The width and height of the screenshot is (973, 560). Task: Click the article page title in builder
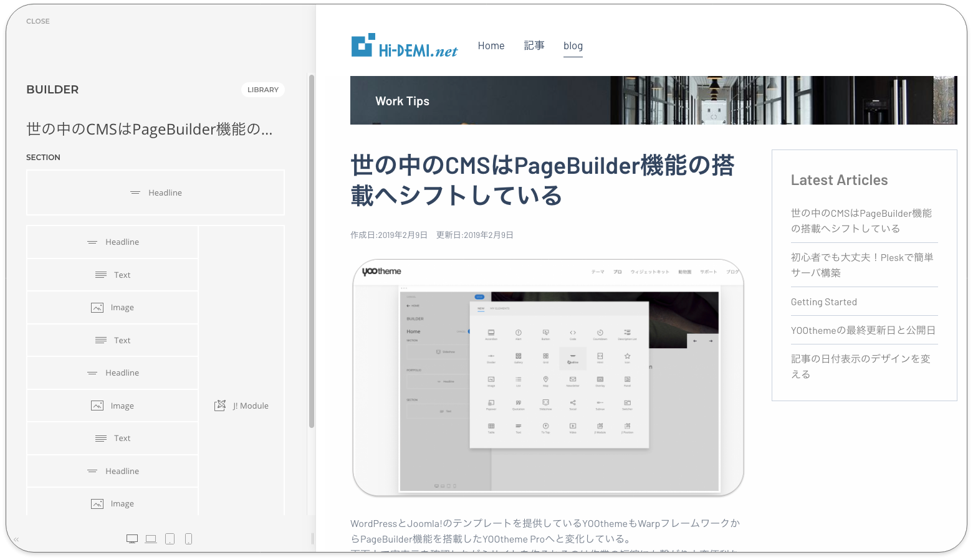150,130
